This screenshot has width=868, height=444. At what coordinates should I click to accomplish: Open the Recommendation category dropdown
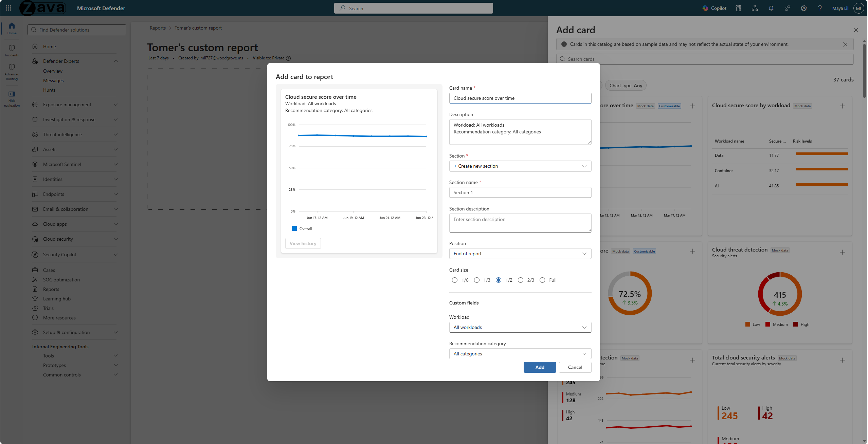[x=520, y=354]
